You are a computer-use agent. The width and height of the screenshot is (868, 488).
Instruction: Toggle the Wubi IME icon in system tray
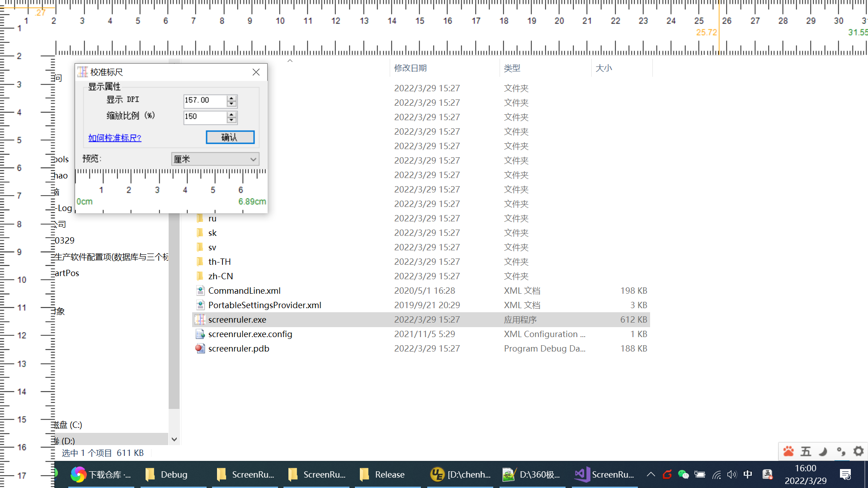767,474
